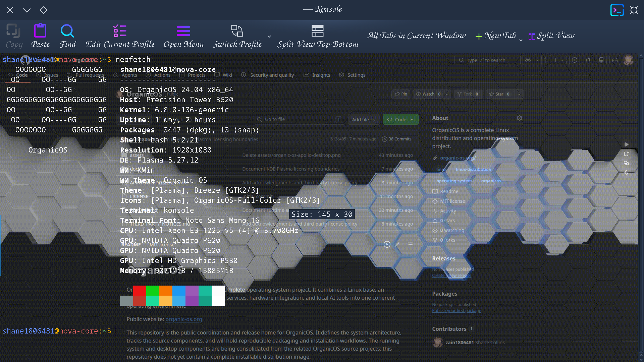Click the browser sidebar add-bookmark icon
This screenshot has width=644, height=362.
pyautogui.click(x=626, y=154)
